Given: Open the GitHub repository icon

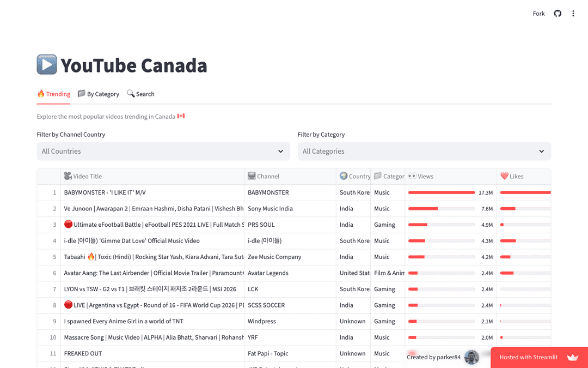Looking at the screenshot, I should (x=558, y=14).
